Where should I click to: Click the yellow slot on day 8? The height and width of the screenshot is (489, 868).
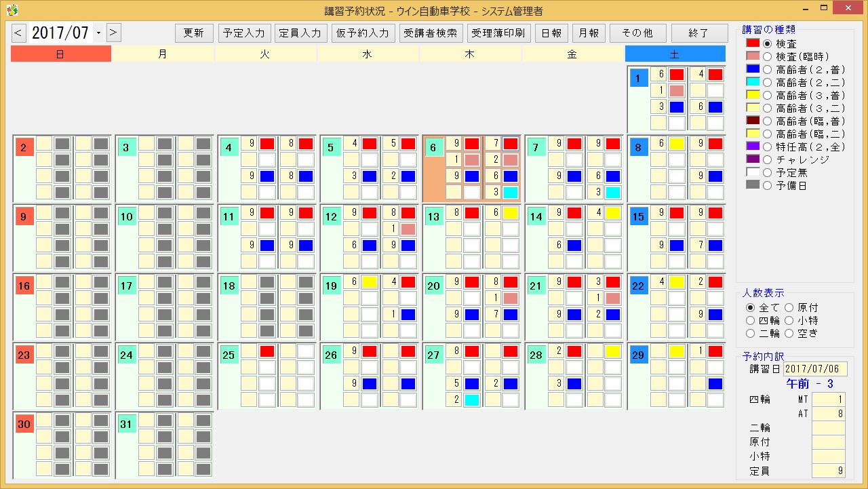(677, 144)
